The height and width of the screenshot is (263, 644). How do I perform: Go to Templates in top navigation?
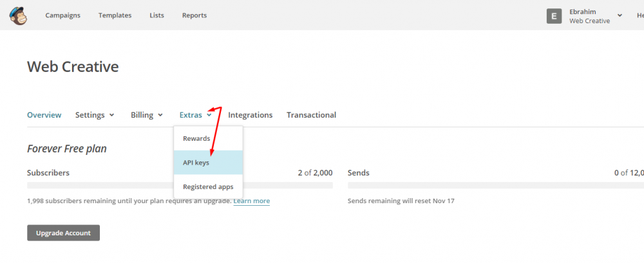coord(115,15)
